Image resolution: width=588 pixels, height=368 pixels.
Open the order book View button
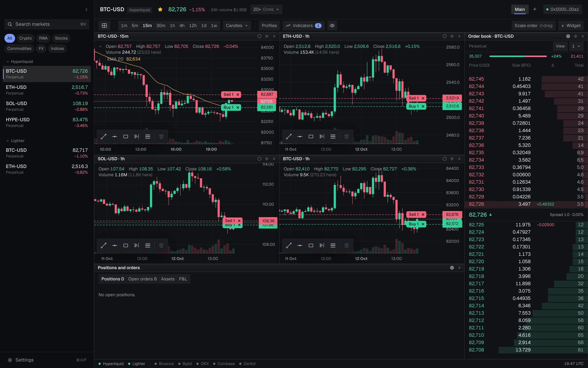point(560,46)
